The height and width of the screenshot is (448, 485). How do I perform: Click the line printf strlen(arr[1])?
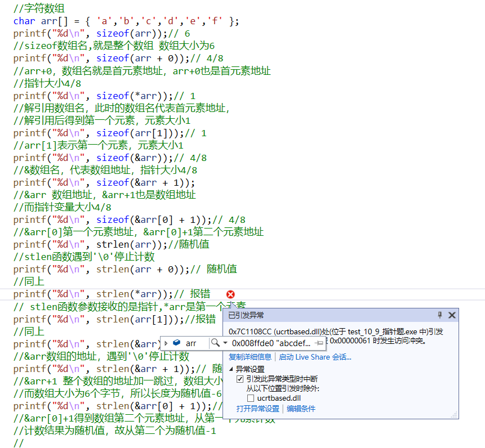pyautogui.click(x=114, y=319)
